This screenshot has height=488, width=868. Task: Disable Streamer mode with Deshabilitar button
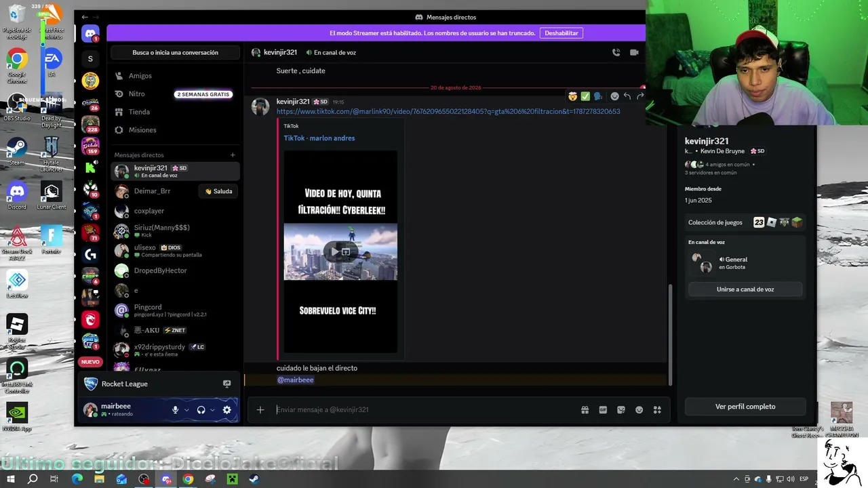tap(561, 33)
